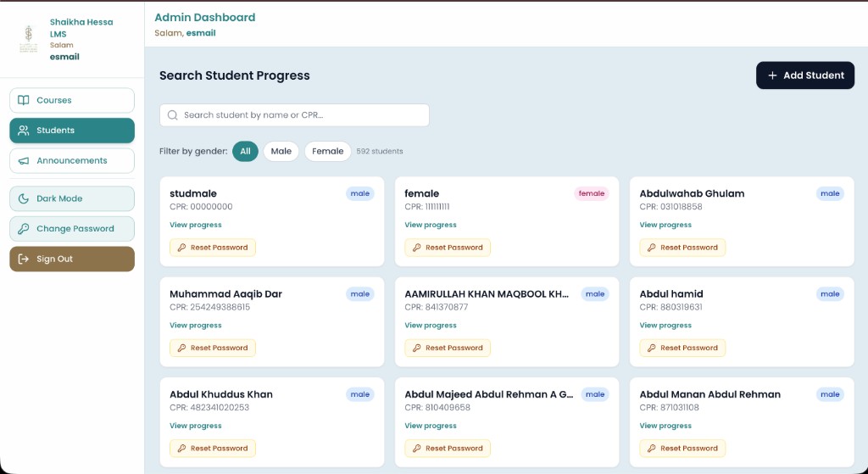Click the male badge on Abdul hamid's card

(831, 294)
